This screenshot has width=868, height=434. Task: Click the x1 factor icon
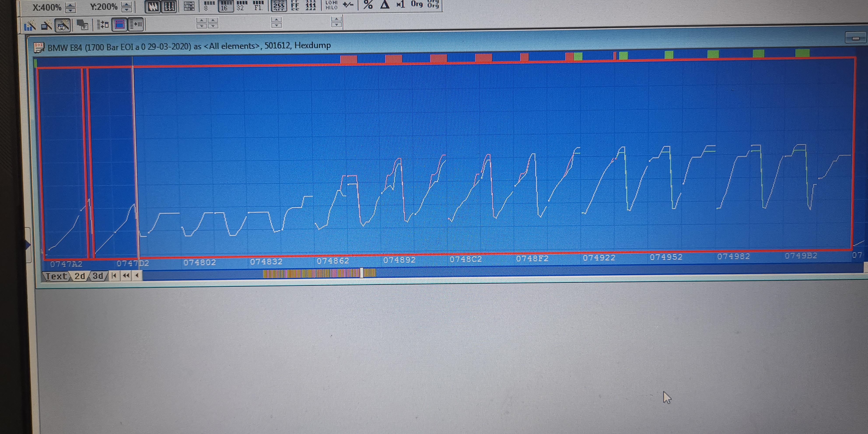pyautogui.click(x=400, y=4)
